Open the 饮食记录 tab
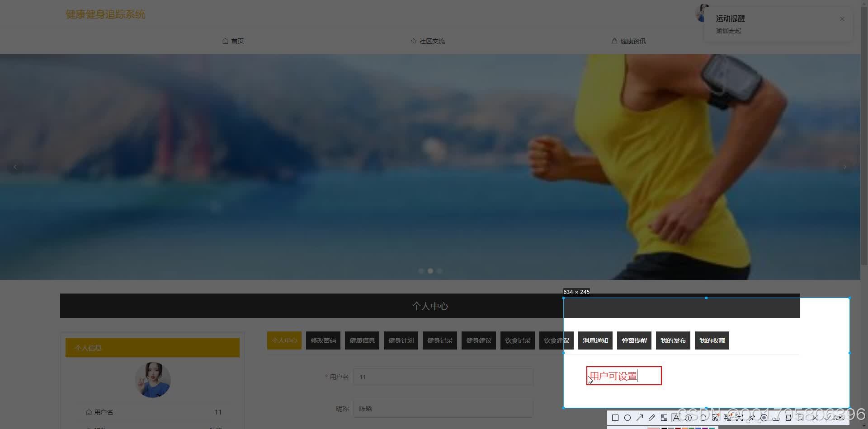 coord(518,340)
